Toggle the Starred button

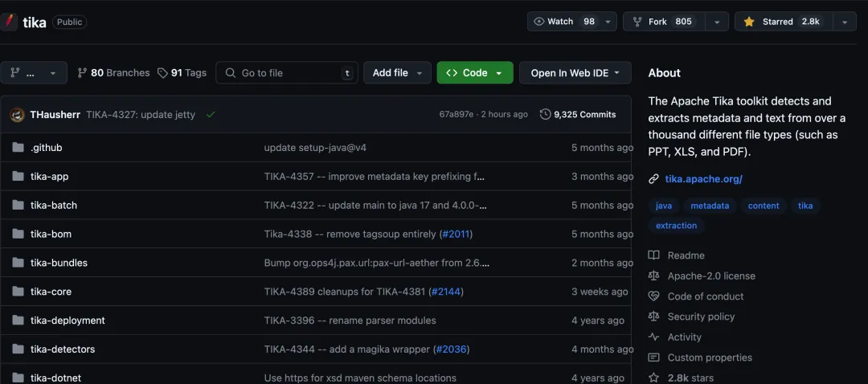[x=784, y=22]
